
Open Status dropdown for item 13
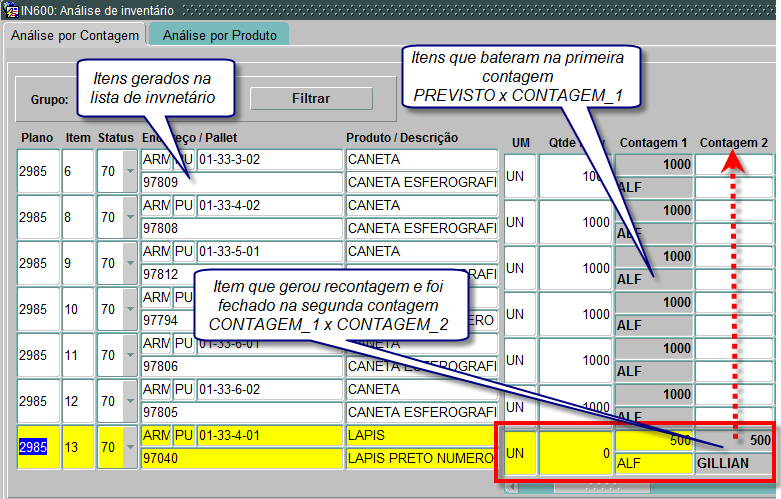click(130, 447)
